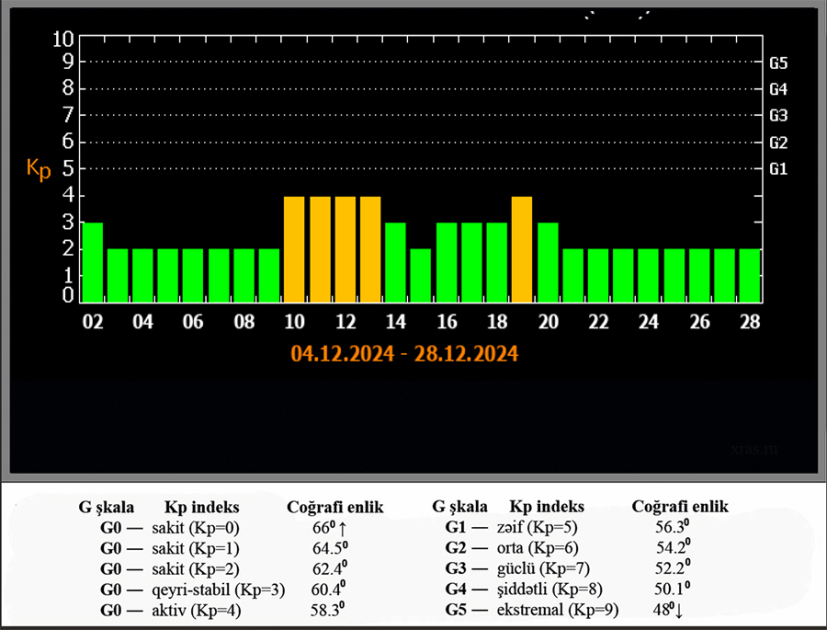The image size is (827, 630).
Task: Click the yellow bar above date 12
Action: [345, 249]
